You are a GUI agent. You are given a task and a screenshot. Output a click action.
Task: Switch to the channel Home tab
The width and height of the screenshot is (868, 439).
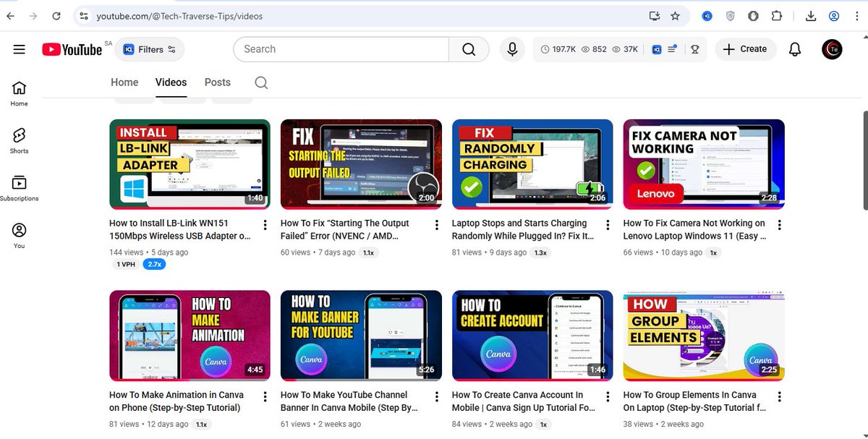click(x=124, y=82)
